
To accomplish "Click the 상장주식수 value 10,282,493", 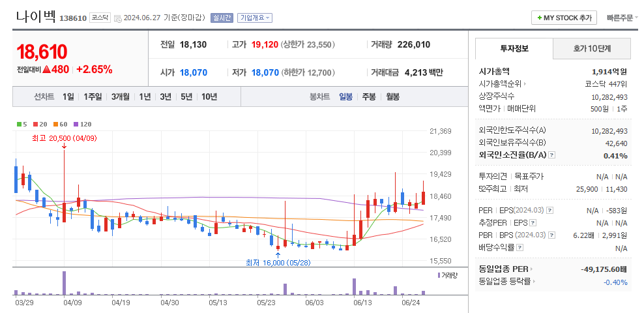I will point(609,97).
